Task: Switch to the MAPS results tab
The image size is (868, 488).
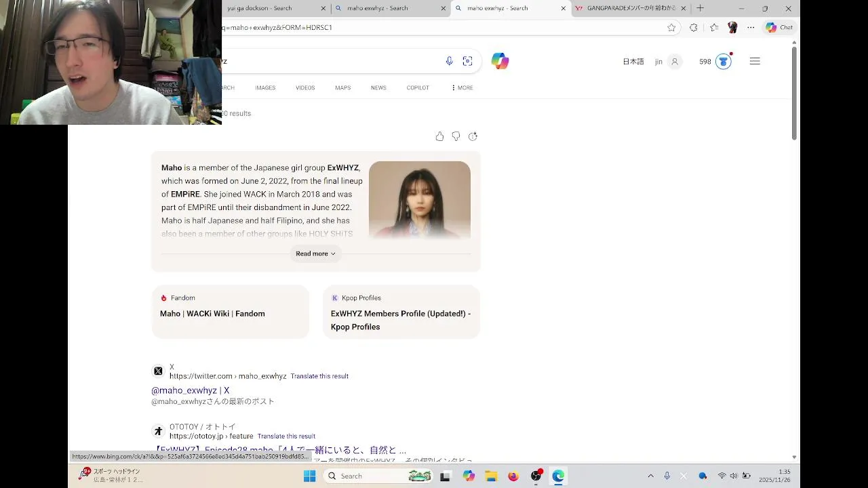Action: pyautogui.click(x=342, y=87)
